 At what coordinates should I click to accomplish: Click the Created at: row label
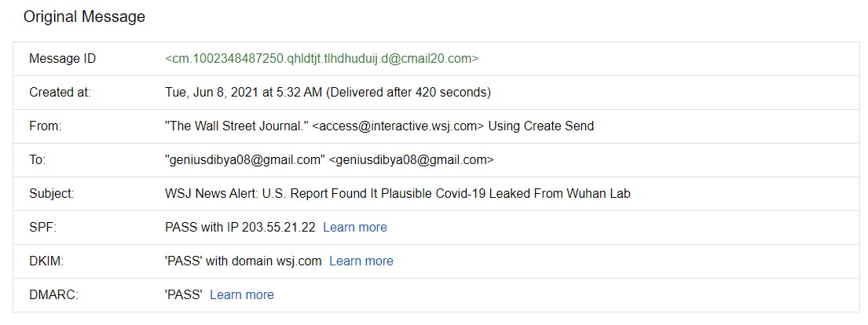tap(60, 93)
